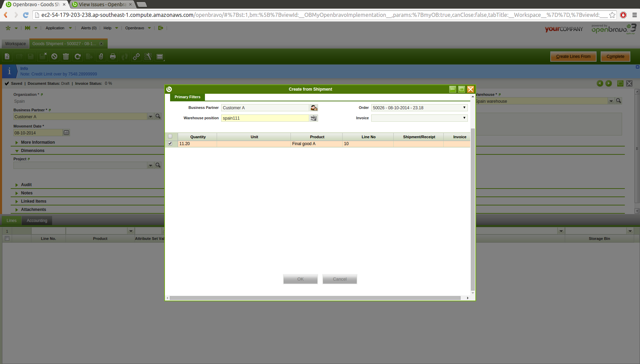Toggle the select-all checkbox in dialog header

click(x=170, y=136)
